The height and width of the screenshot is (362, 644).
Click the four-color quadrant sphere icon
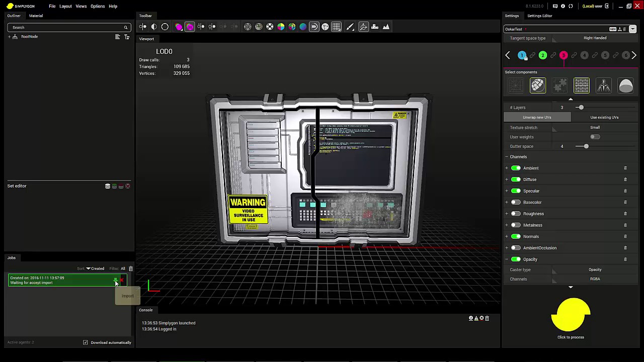click(281, 27)
